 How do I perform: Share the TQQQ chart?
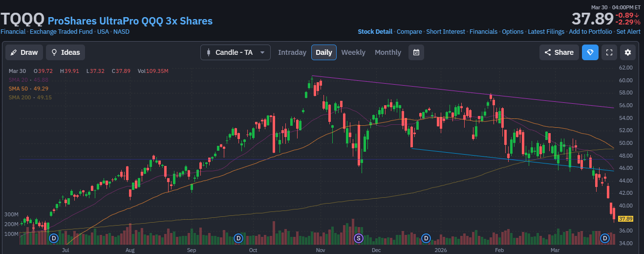click(x=559, y=52)
